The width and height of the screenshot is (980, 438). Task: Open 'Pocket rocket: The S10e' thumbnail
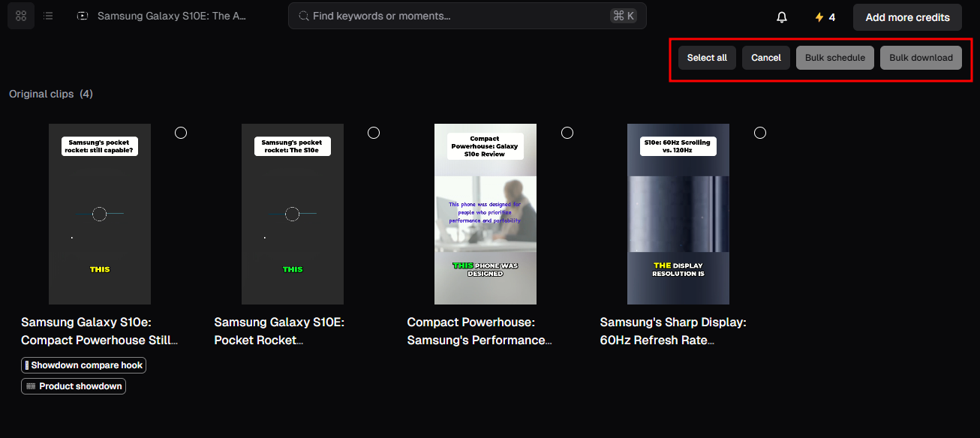293,214
